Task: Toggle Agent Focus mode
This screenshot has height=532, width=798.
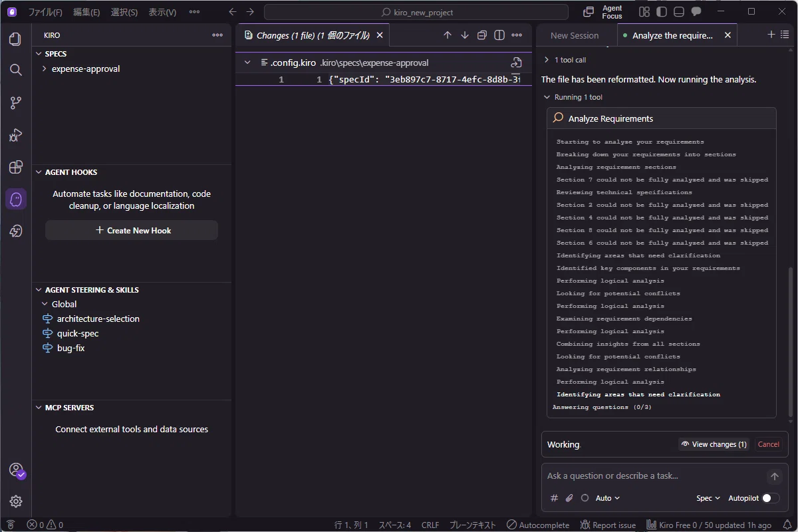Action: click(x=602, y=12)
